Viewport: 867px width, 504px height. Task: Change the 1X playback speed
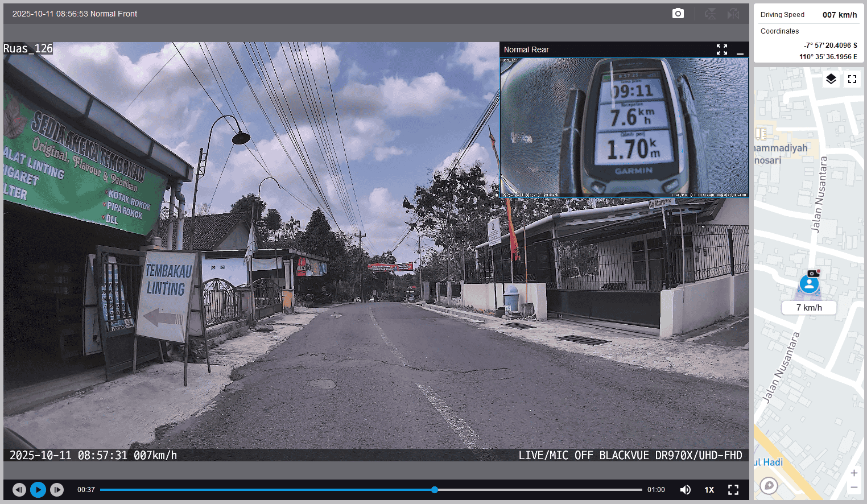[x=709, y=490]
